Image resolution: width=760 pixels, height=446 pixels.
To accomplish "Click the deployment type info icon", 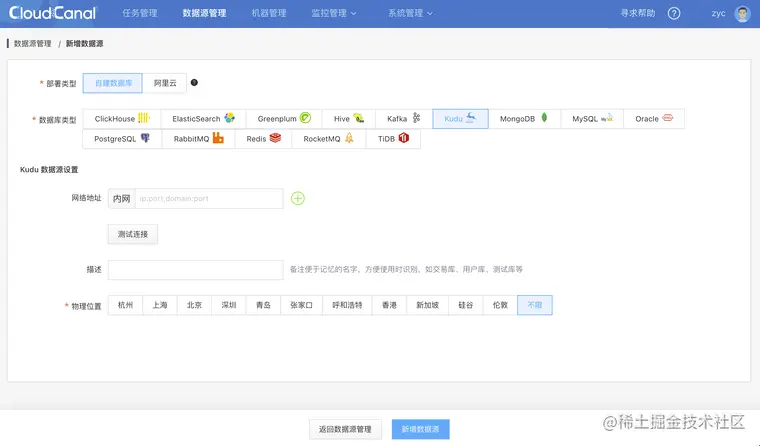I will click(194, 82).
